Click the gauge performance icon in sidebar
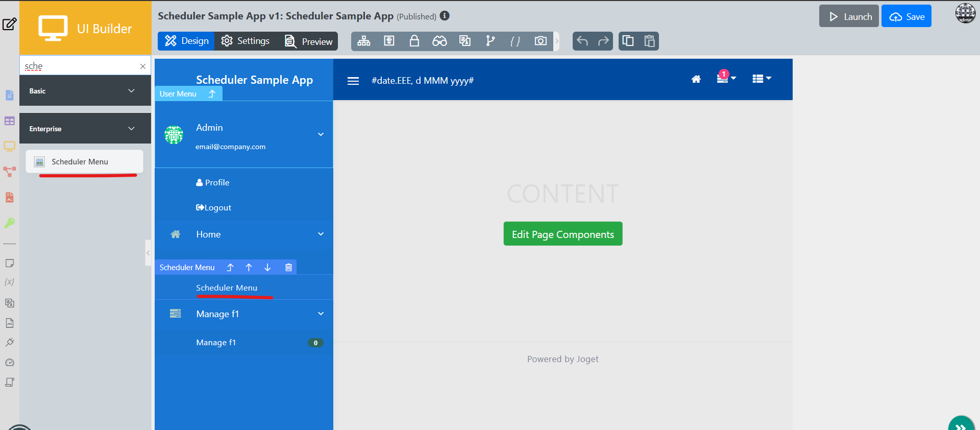The image size is (980, 430). pyautogui.click(x=10, y=363)
